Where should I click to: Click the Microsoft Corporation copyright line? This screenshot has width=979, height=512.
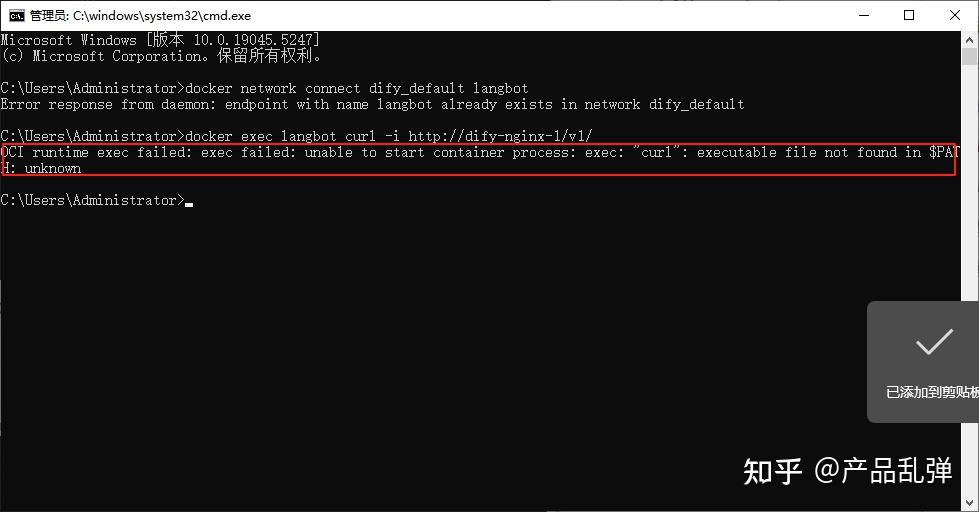(160, 56)
